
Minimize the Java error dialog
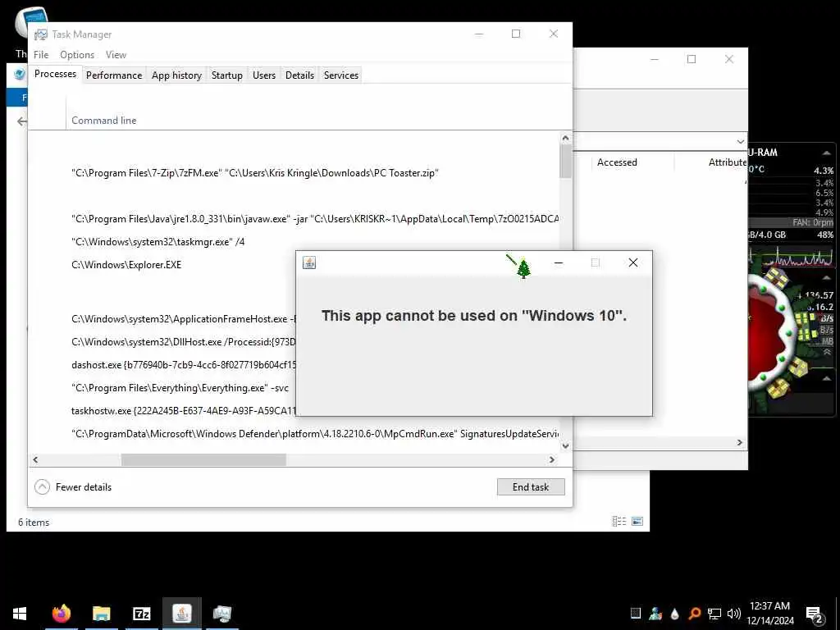click(558, 262)
